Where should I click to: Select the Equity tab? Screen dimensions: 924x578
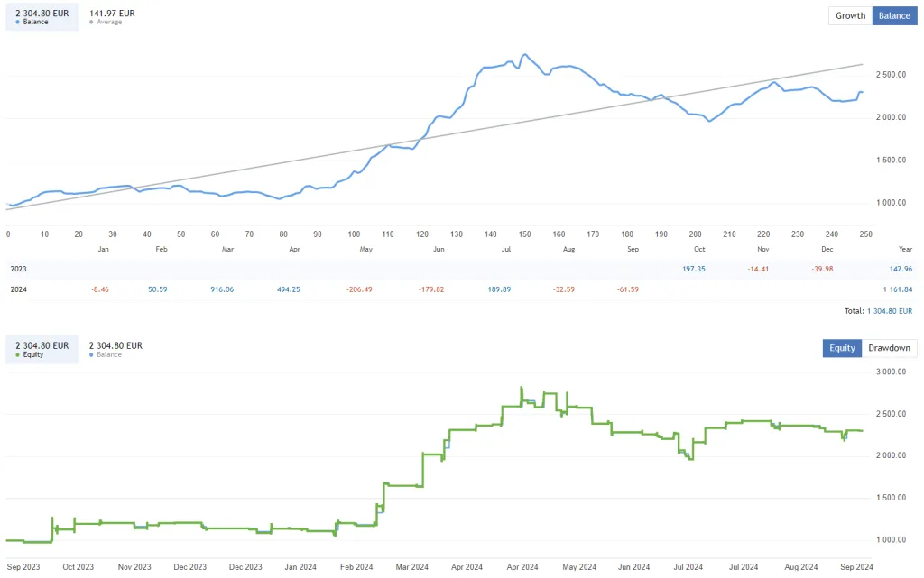841,348
